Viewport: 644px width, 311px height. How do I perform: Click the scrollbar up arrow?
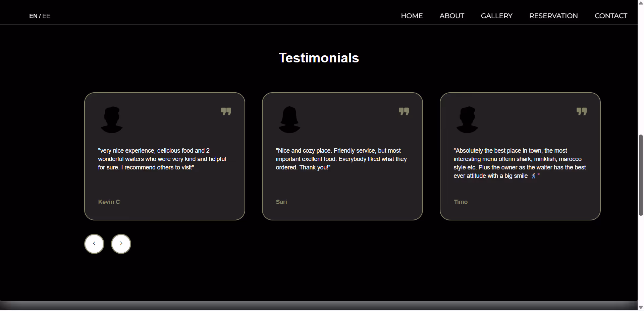(641, 3)
